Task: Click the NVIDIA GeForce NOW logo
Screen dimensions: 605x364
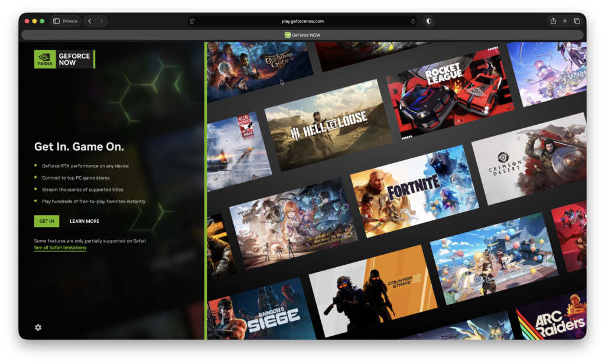Action: [x=64, y=59]
